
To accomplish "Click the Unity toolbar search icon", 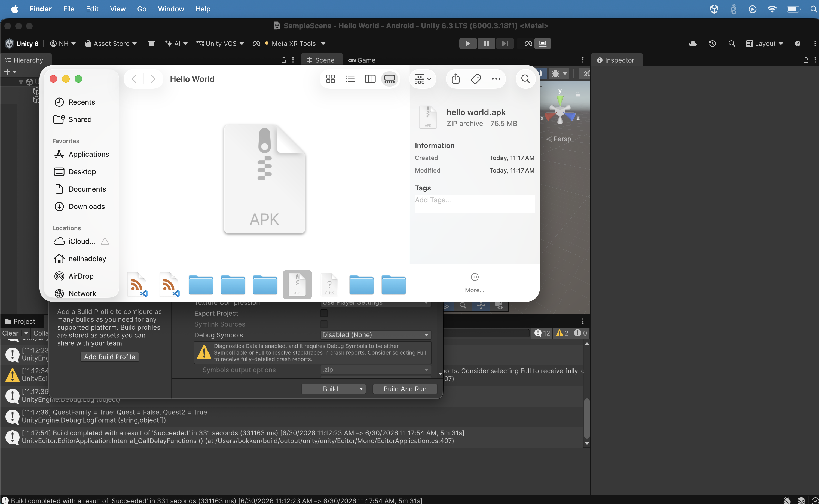I will click(x=732, y=44).
